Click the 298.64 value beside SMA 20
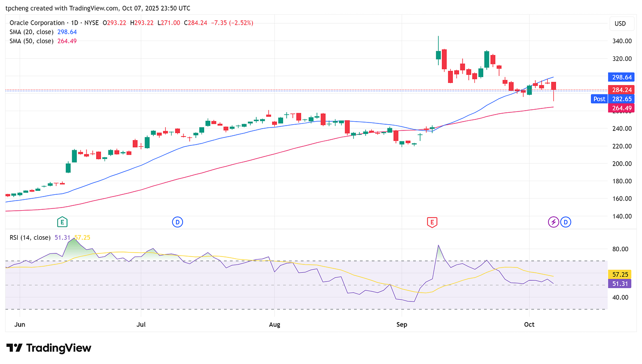642x364 pixels. pos(67,32)
